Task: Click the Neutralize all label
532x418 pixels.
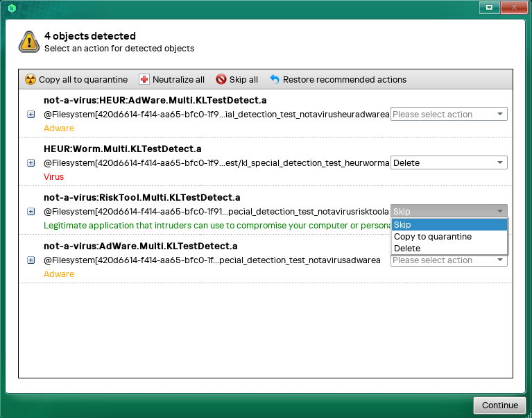Action: [178, 80]
